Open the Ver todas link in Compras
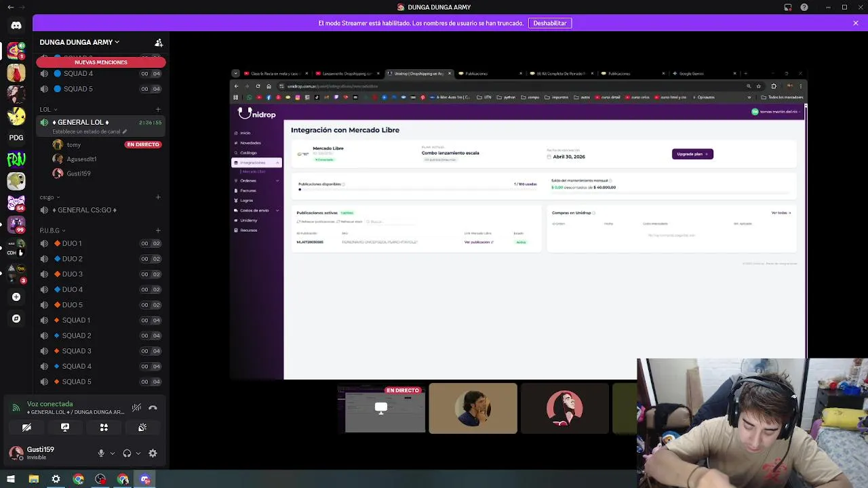Viewport: 868px width, 488px height. pyautogui.click(x=781, y=213)
